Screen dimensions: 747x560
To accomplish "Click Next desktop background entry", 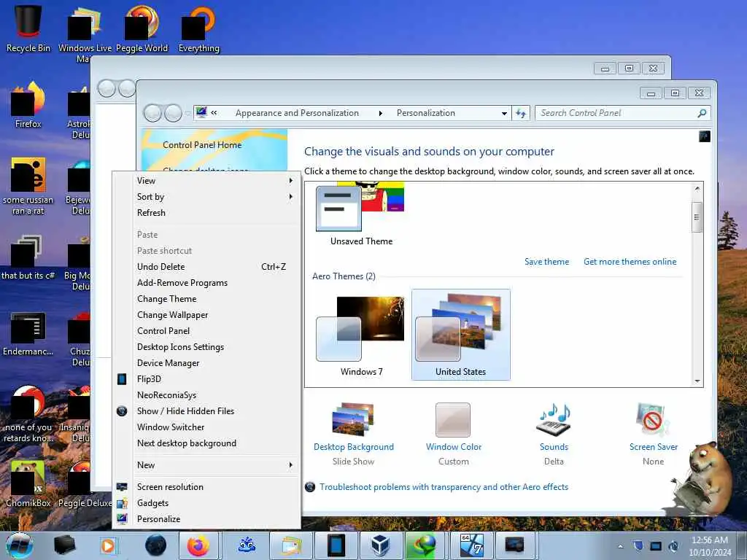I will coord(206,443).
